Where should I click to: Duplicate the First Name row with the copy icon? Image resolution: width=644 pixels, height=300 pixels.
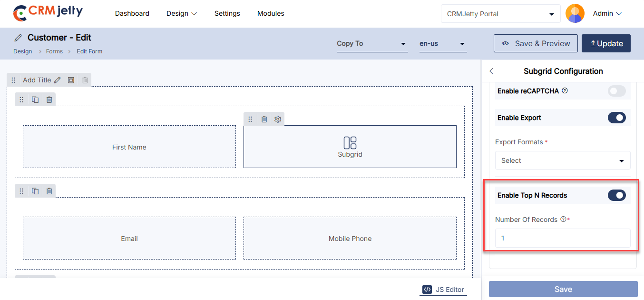[x=35, y=100]
